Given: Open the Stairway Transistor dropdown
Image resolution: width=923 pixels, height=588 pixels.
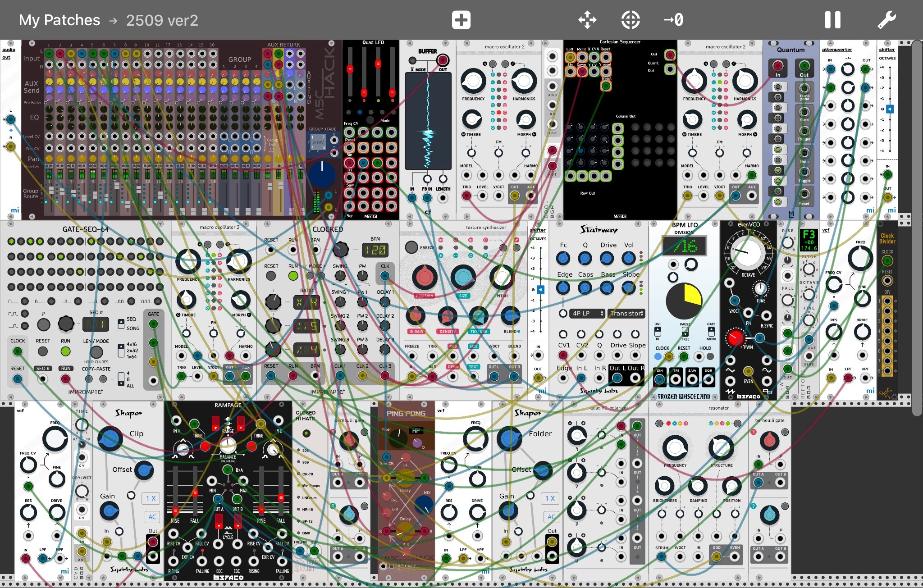Looking at the screenshot, I should tap(626, 313).
